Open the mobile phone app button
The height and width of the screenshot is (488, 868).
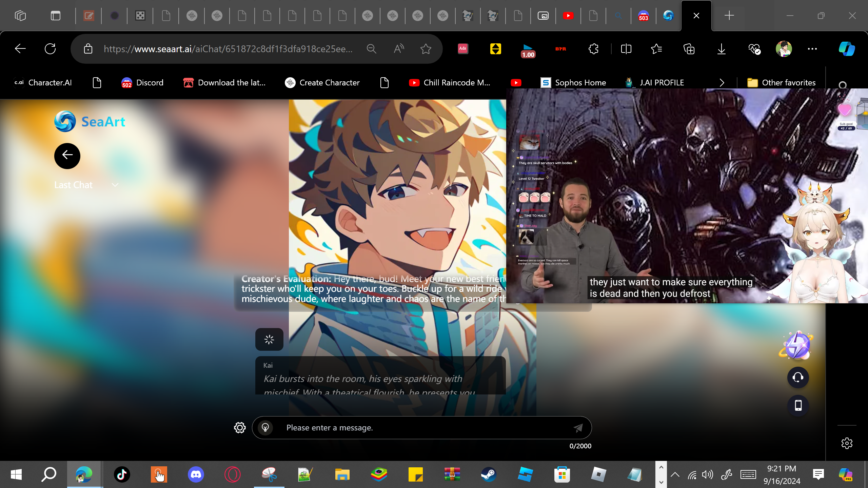pyautogui.click(x=798, y=405)
